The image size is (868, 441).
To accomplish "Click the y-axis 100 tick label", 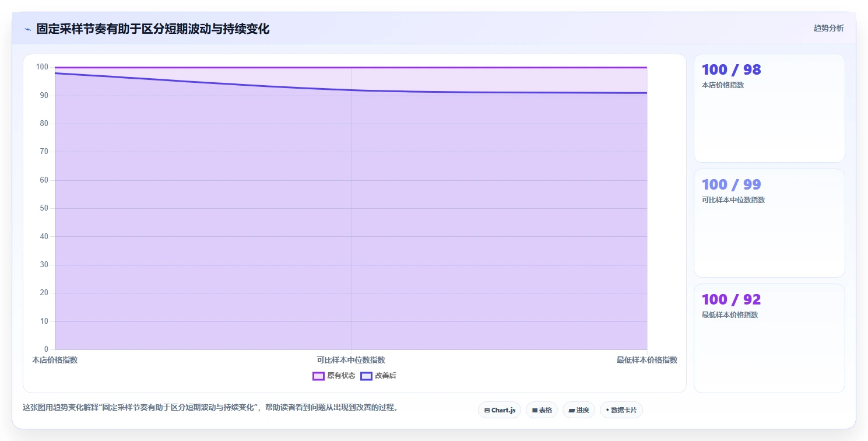I will [42, 67].
